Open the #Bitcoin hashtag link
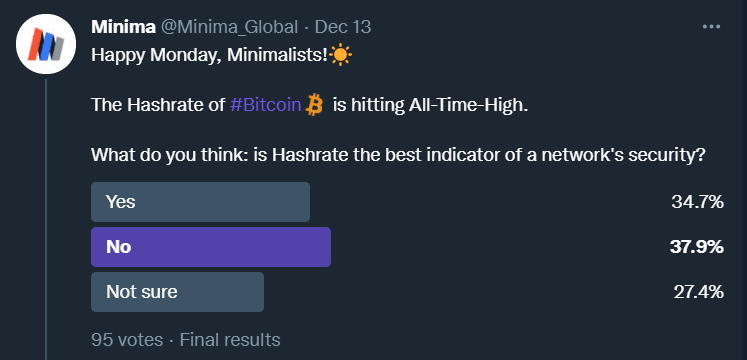This screenshot has width=747, height=360. coord(265,105)
